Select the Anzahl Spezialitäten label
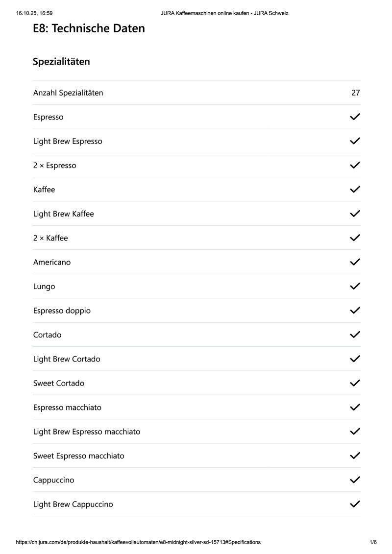Screen dimensions: 392x554 (68, 93)
